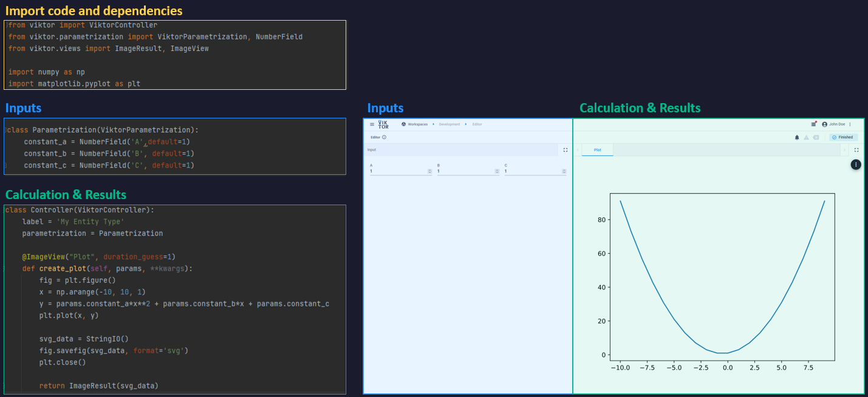Viewport: 868px width, 397px height.
Task: Click the John Doe account avatar
Action: [825, 124]
